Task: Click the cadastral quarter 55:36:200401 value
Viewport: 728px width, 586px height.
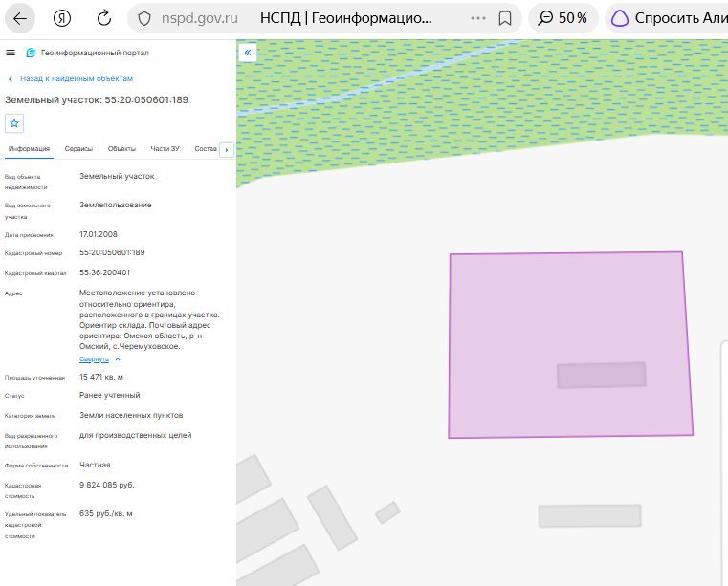Action: tap(104, 272)
